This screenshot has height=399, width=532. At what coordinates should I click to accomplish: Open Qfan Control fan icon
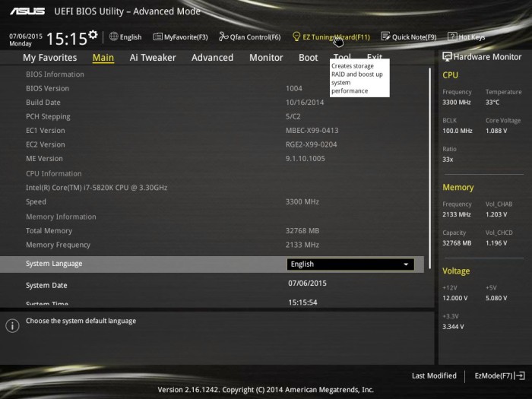tap(223, 36)
